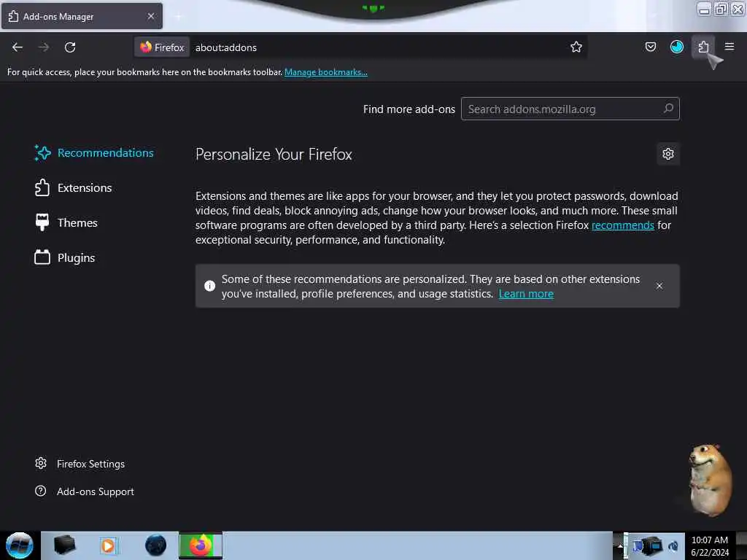Open the Pocket save icon
The height and width of the screenshot is (560, 747).
[650, 47]
